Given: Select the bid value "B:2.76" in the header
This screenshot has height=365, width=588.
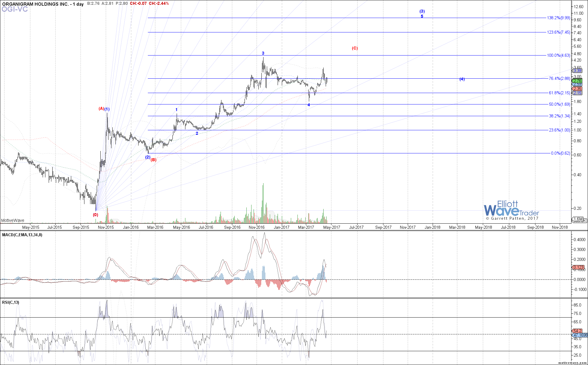Looking at the screenshot, I should [93, 4].
